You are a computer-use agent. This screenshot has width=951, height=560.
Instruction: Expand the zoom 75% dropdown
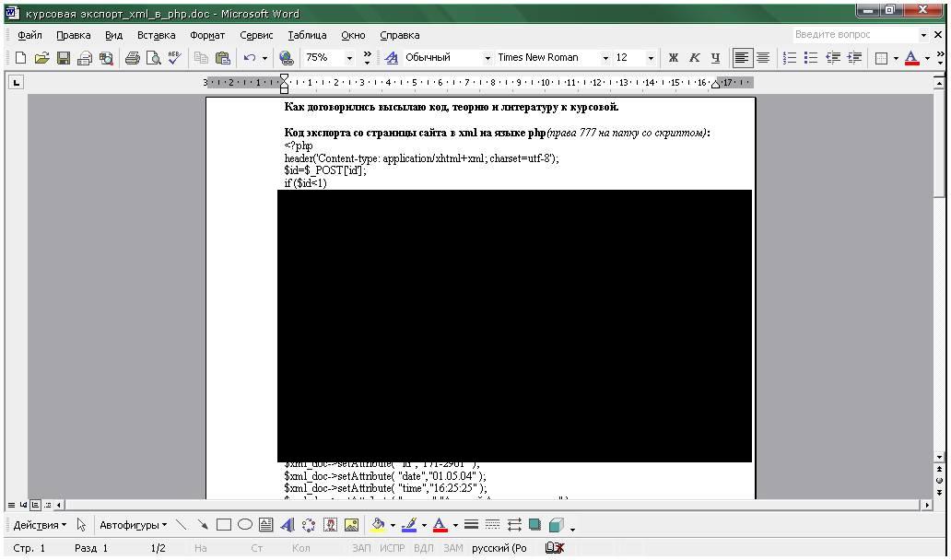[349, 58]
